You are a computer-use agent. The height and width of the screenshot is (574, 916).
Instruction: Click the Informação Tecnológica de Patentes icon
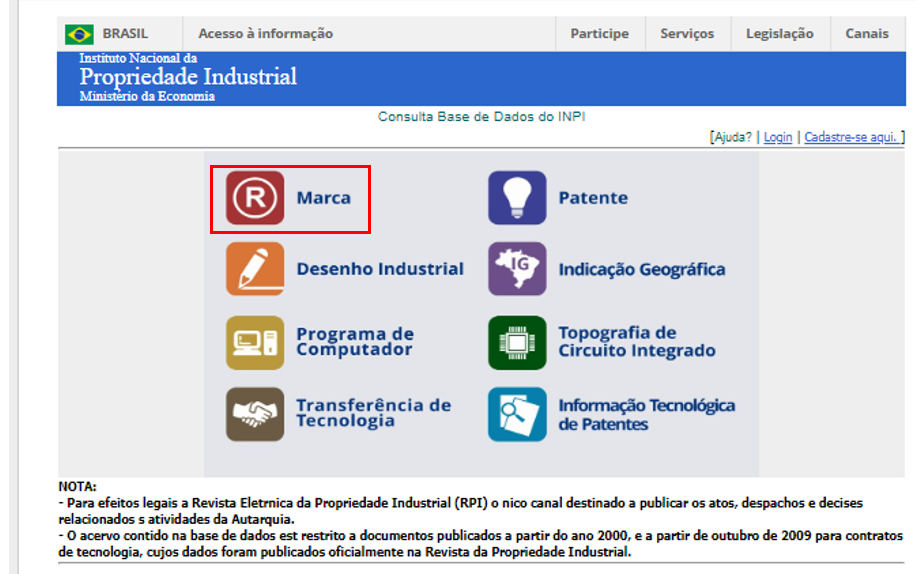point(517,414)
